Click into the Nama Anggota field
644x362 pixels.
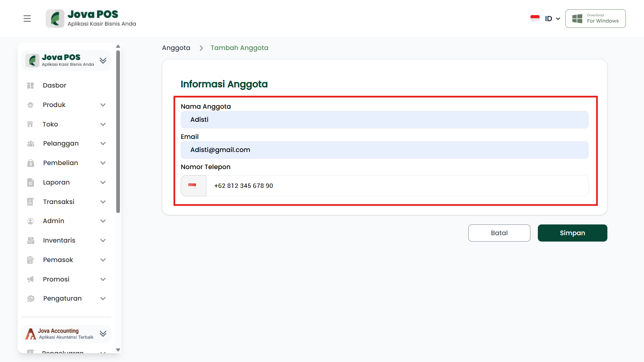click(384, 120)
